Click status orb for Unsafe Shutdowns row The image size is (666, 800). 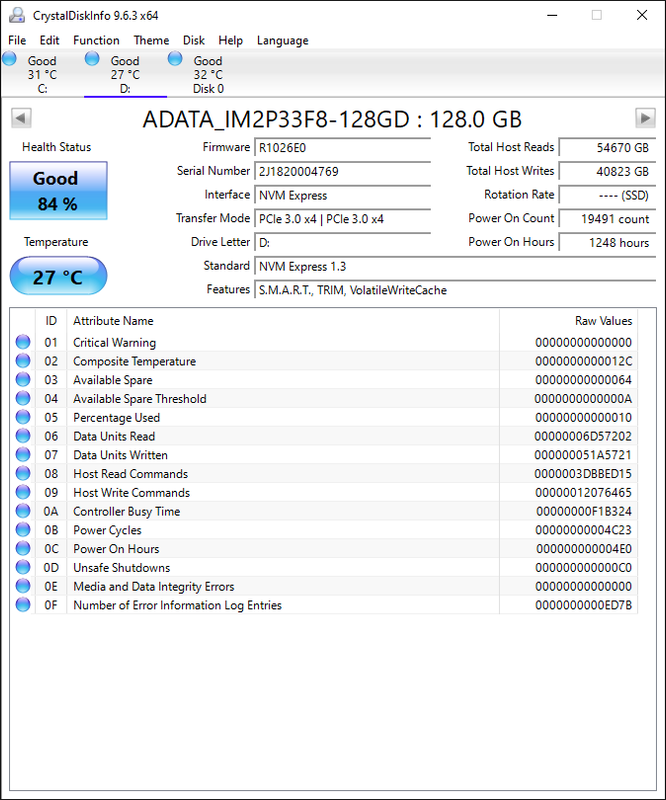pyautogui.click(x=23, y=567)
